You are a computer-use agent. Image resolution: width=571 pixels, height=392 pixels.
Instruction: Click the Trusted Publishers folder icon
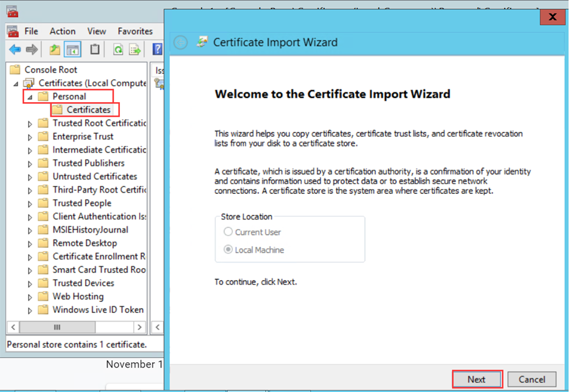click(x=43, y=163)
